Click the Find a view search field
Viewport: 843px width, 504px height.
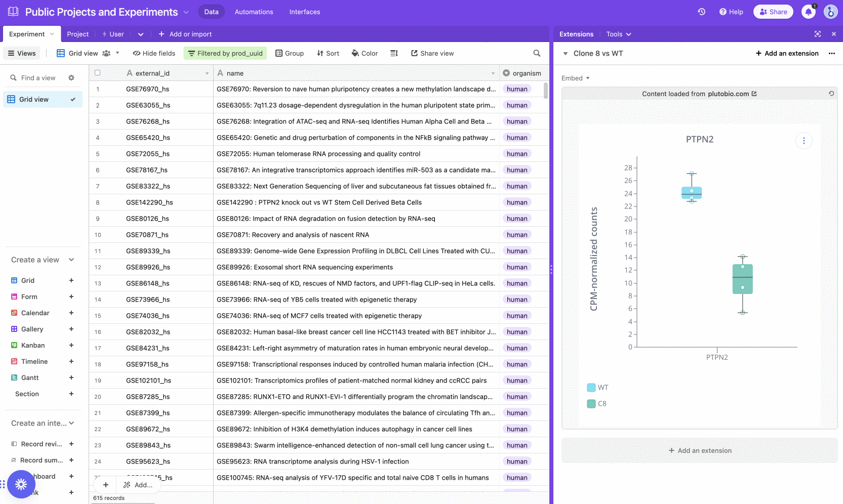point(38,78)
